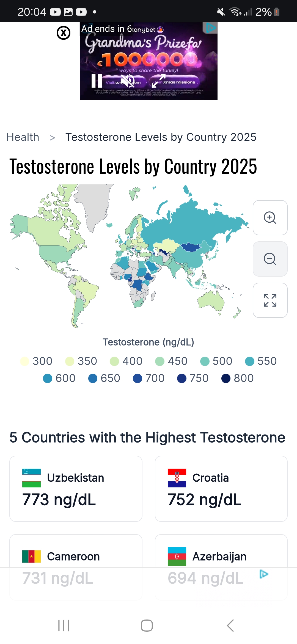Unmute the ad's sound
The image size is (297, 644).
coord(127,81)
